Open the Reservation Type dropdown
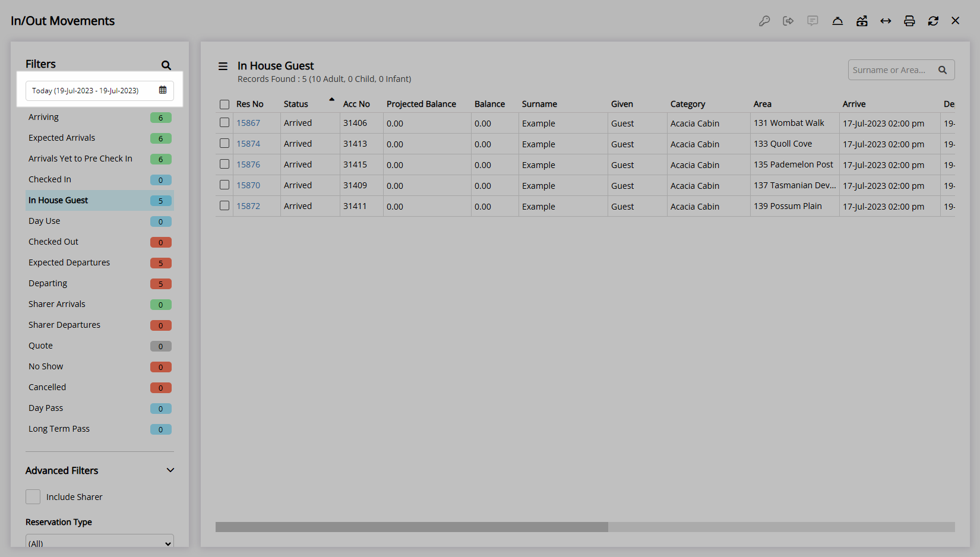The image size is (980, 557). coord(100,543)
